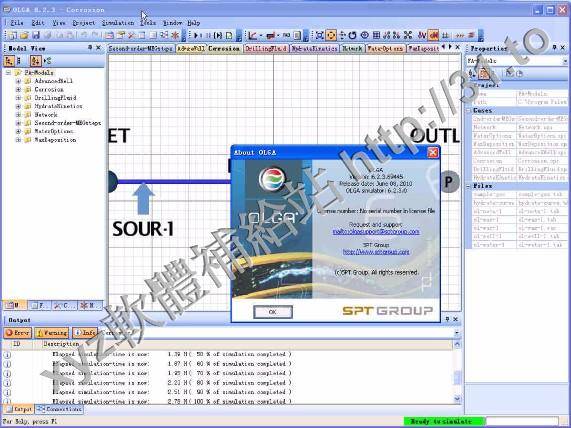Expand the DrillingFluid tree folder
The height and width of the screenshot is (428, 571).
point(18,98)
